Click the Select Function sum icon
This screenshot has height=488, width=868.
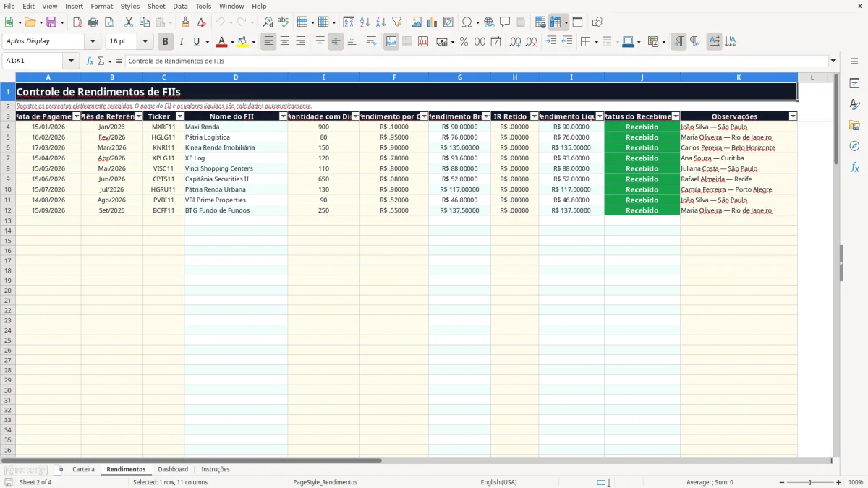[101, 61]
